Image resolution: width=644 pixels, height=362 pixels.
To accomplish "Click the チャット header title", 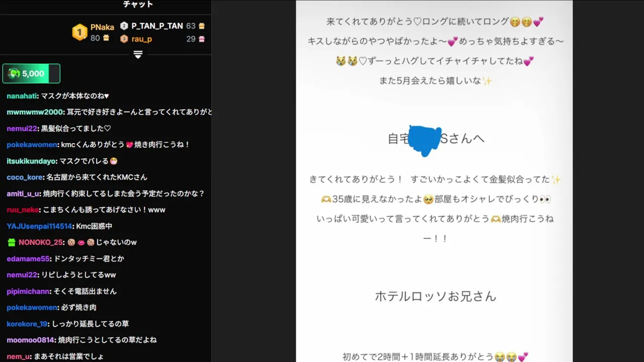I will 138,5.
